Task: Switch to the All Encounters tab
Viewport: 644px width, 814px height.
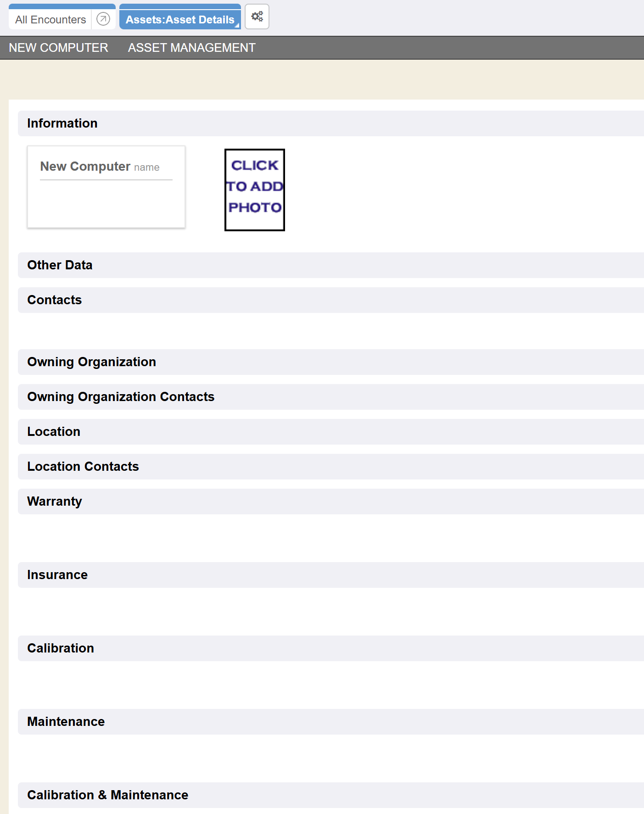Action: pos(50,20)
